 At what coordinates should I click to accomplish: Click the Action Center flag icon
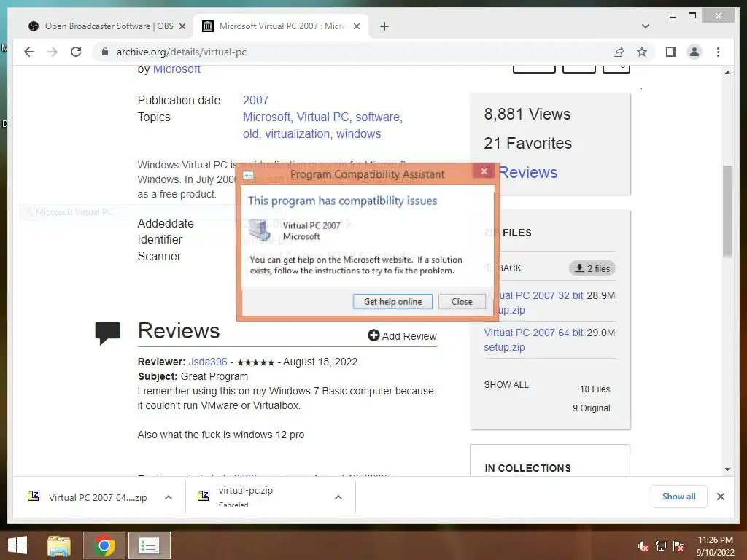click(678, 546)
